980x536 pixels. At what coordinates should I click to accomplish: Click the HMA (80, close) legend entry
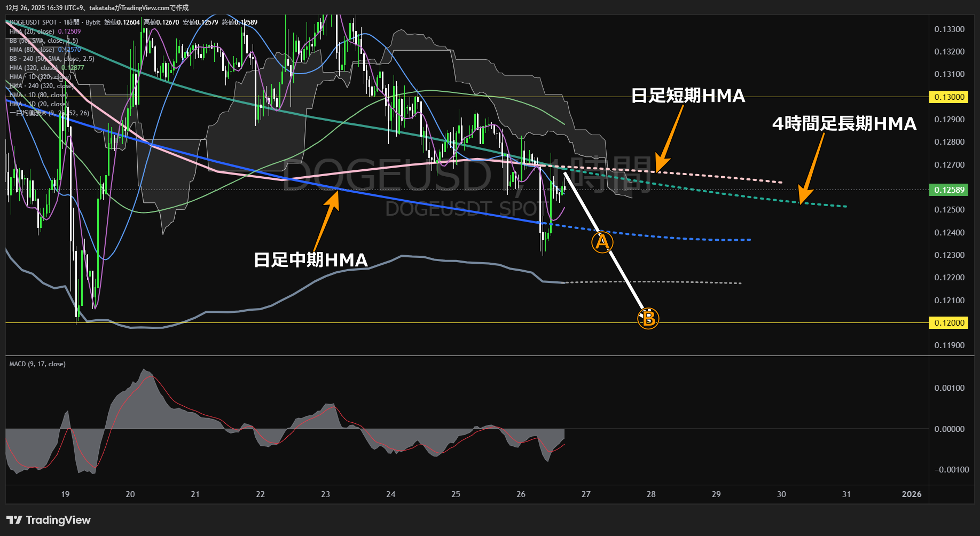tap(32, 50)
